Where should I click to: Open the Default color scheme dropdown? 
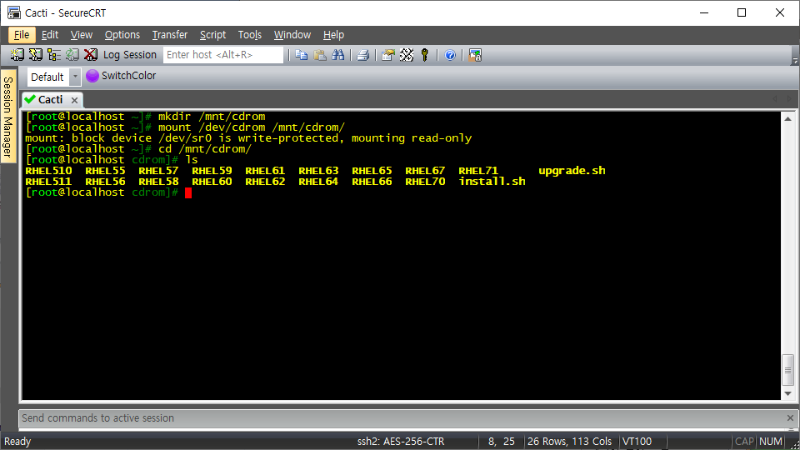click(x=75, y=77)
